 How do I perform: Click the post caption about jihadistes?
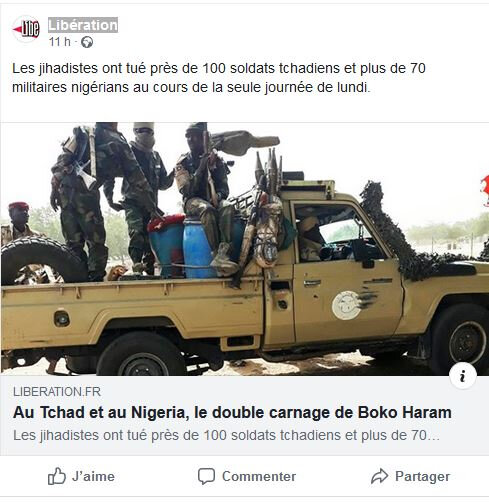[x=219, y=78]
